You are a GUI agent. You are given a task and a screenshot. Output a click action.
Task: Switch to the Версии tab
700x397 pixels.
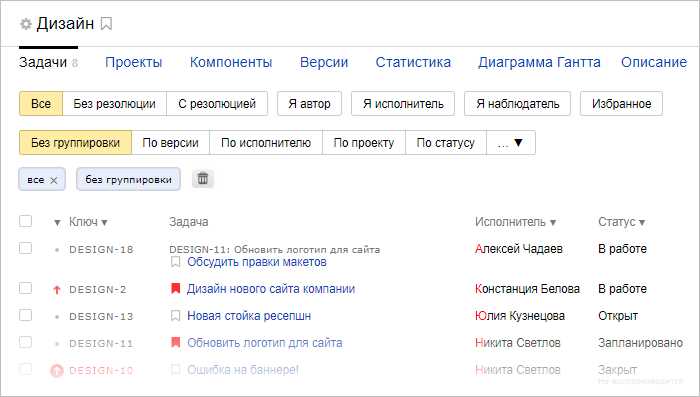coord(324,62)
